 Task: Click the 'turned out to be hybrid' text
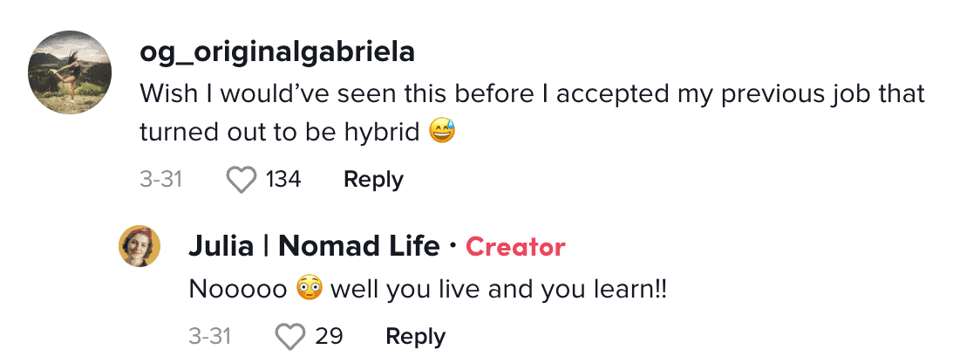[x=279, y=133]
